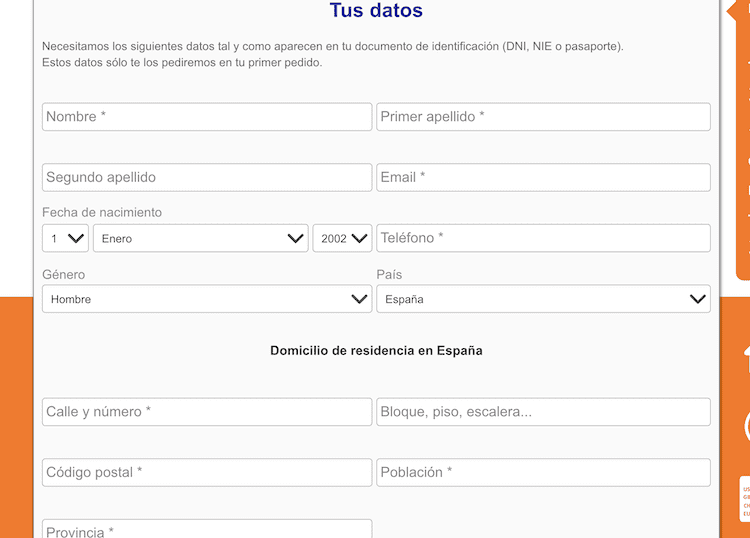Click the text 'Estos datos sólo te los pediremos'
The height and width of the screenshot is (538, 750).
[182, 63]
